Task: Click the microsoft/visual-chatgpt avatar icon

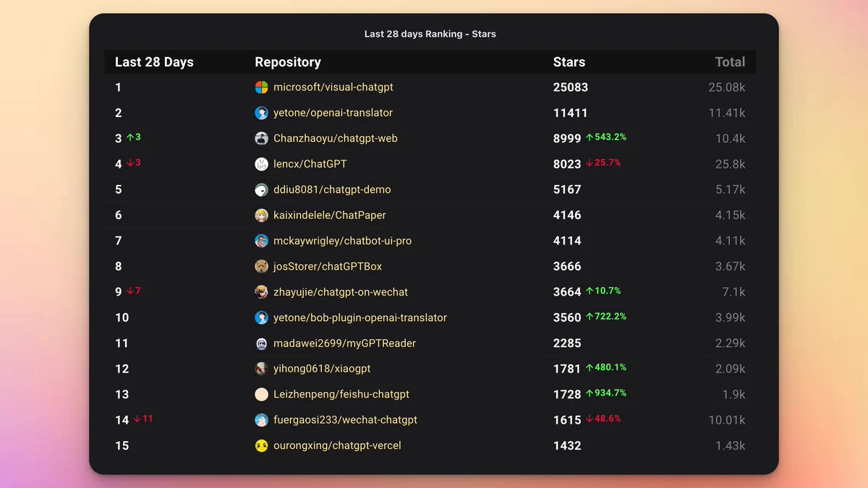Action: pyautogui.click(x=262, y=87)
